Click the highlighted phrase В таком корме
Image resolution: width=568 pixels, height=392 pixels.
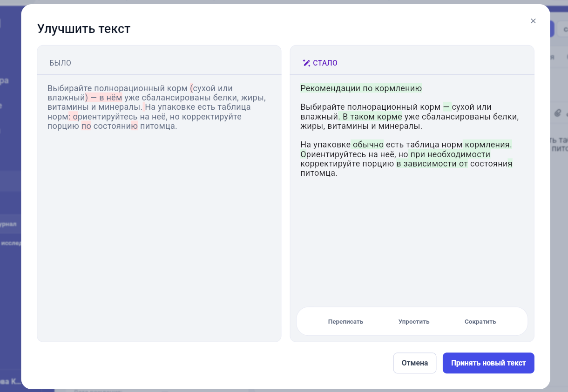click(372, 117)
